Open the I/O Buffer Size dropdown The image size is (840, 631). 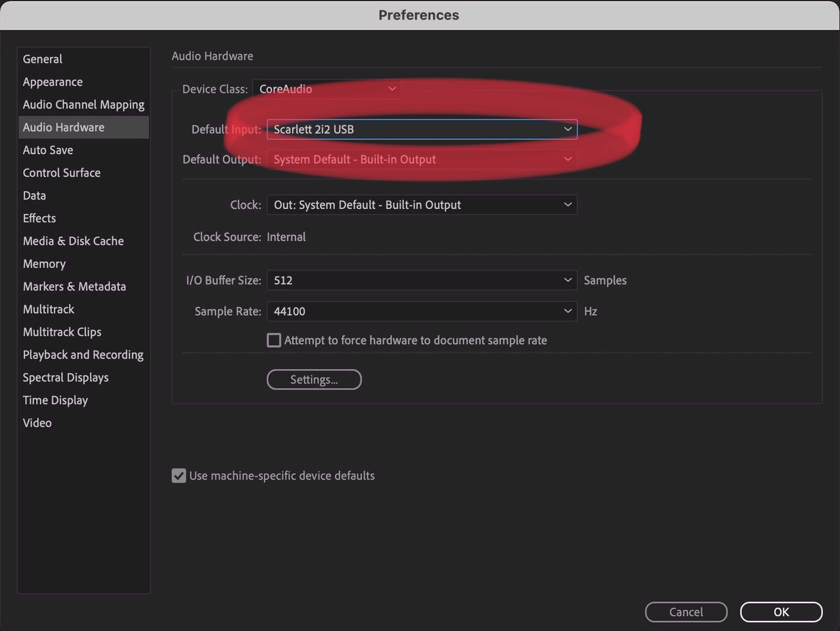pos(422,280)
